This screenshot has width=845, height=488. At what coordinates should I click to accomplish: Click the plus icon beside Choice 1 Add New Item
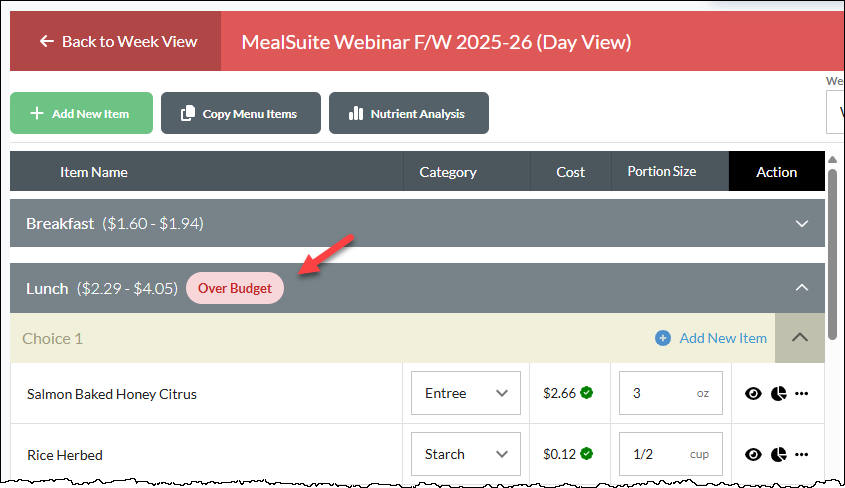coord(663,338)
